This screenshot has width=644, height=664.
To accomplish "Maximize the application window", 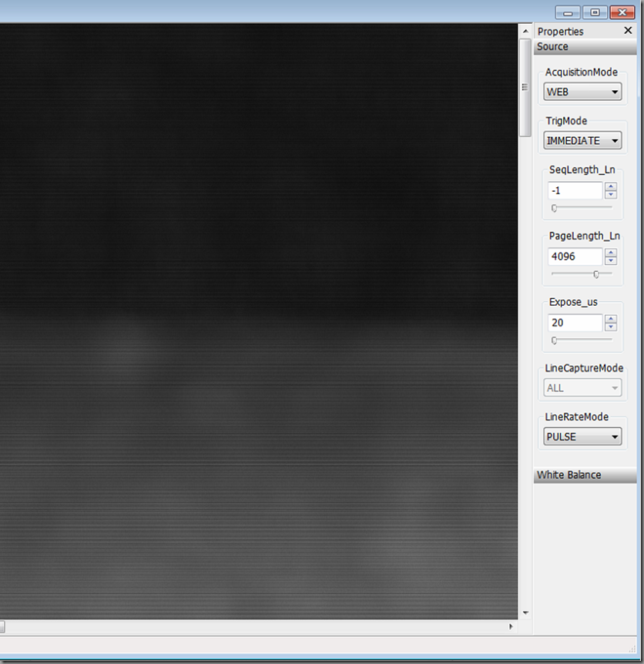I will point(595,12).
